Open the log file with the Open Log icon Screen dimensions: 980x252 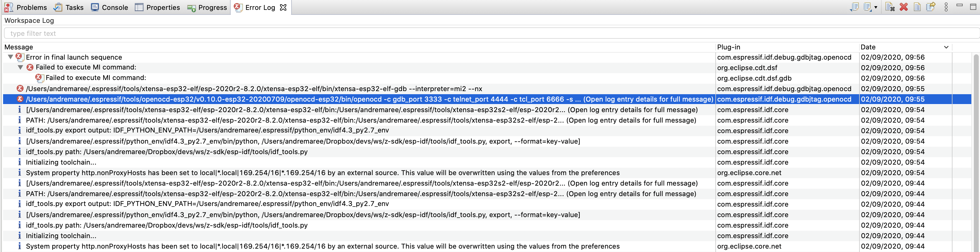point(917,7)
